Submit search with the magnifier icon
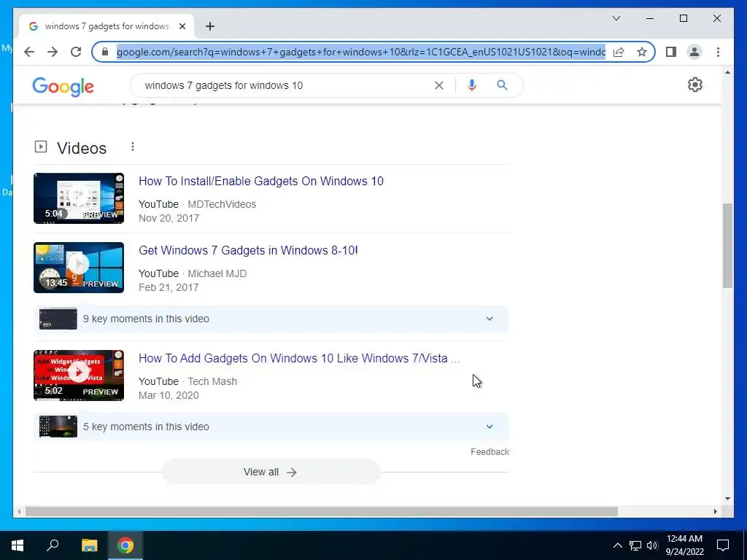Viewport: 747px width, 560px height. click(502, 85)
